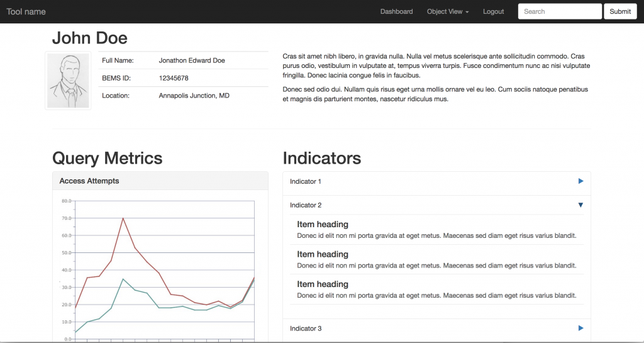This screenshot has width=644, height=343.
Task: Click the teal line on Access Attempts chart
Action: pyautogui.click(x=123, y=279)
